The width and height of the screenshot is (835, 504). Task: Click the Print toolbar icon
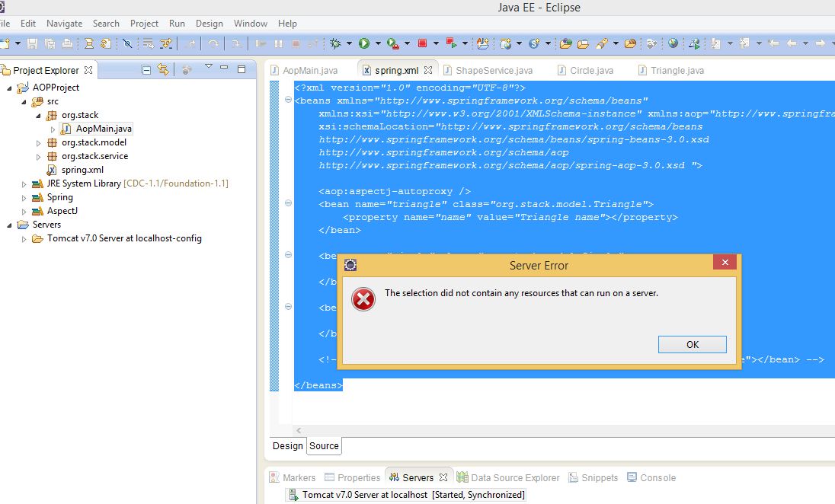tap(67, 43)
